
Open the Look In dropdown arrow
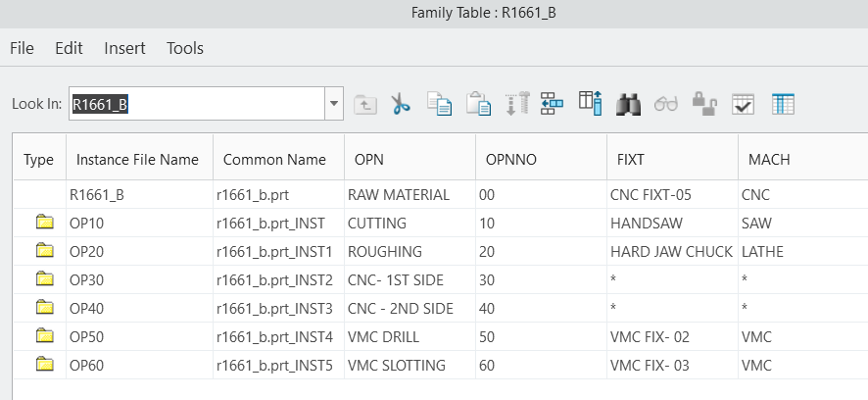click(x=333, y=103)
